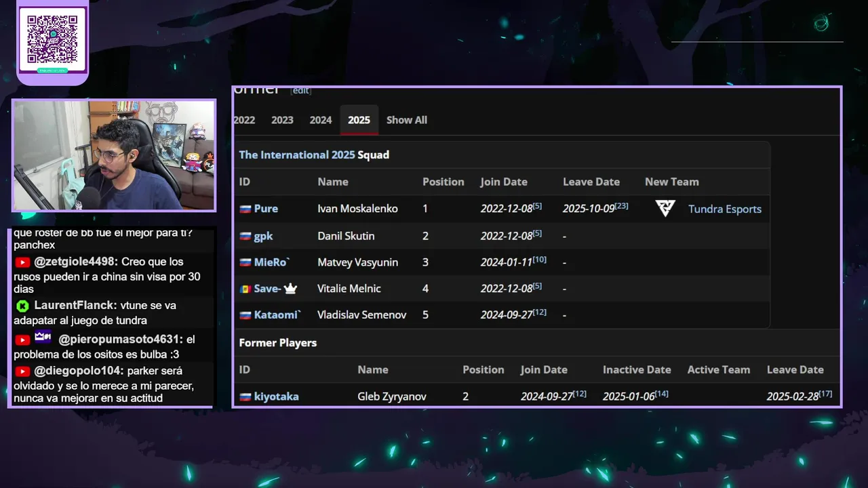Open the Show All tab
The height and width of the screenshot is (488, 868).
click(x=407, y=120)
